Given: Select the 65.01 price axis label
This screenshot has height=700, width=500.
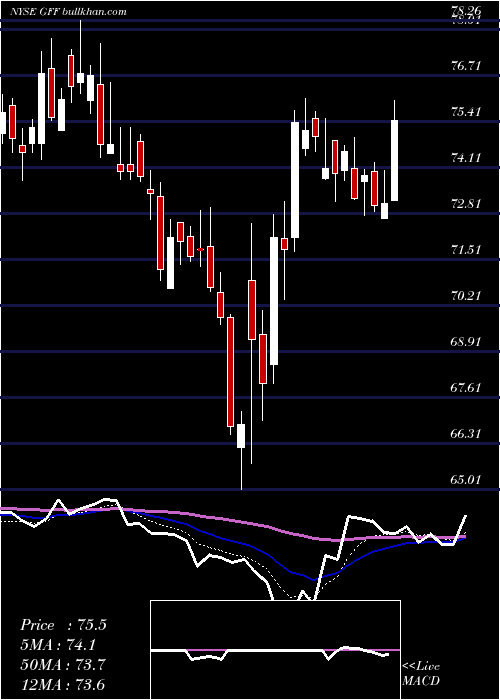Looking at the screenshot, I should coord(466,479).
